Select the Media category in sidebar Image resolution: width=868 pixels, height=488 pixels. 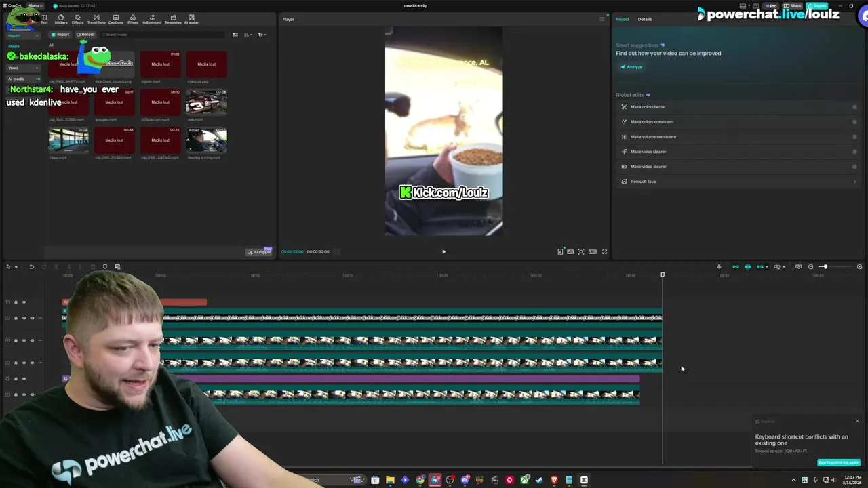14,46
